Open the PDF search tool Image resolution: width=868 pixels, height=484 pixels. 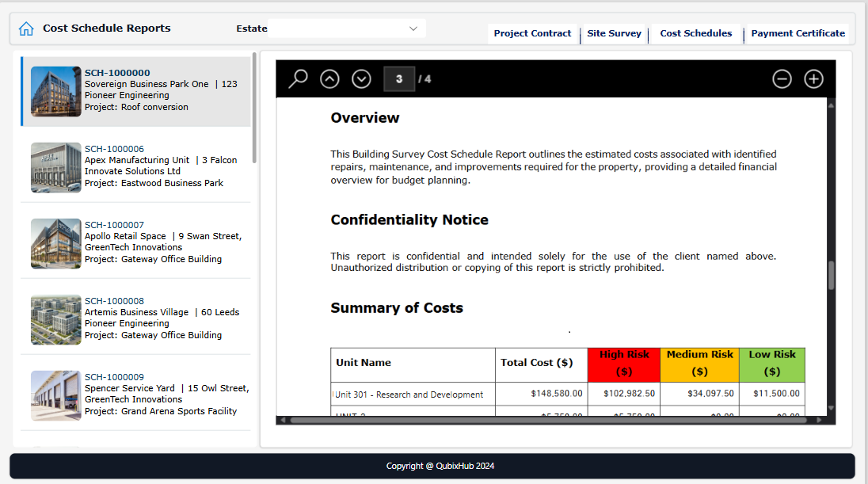coord(297,78)
